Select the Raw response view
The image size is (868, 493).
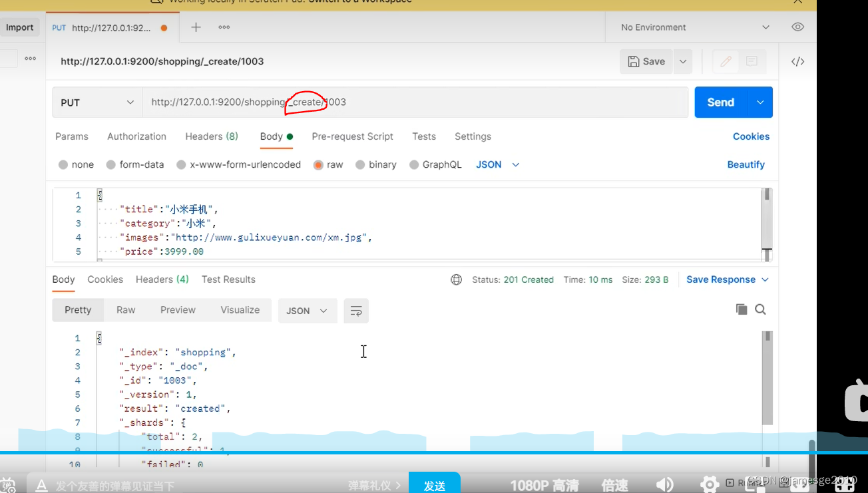click(x=126, y=310)
